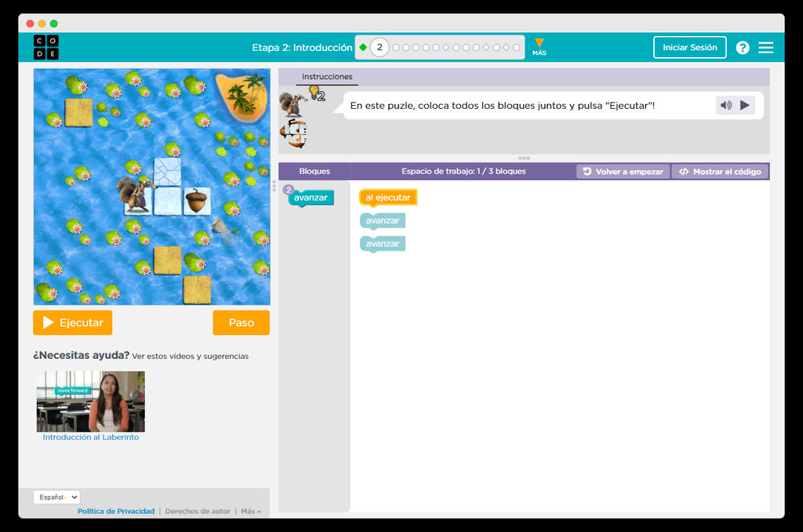The image size is (803, 532).
Task: Open the Español language selector
Action: tap(56, 496)
